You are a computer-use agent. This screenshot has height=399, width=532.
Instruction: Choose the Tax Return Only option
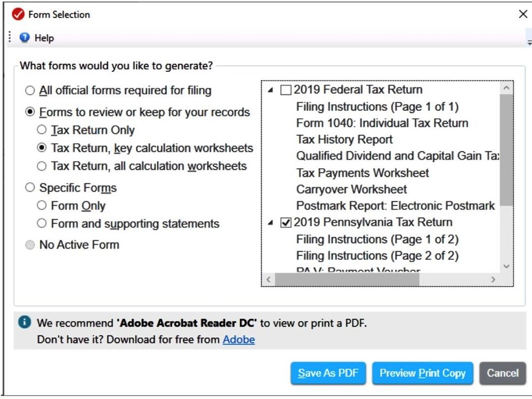(42, 130)
